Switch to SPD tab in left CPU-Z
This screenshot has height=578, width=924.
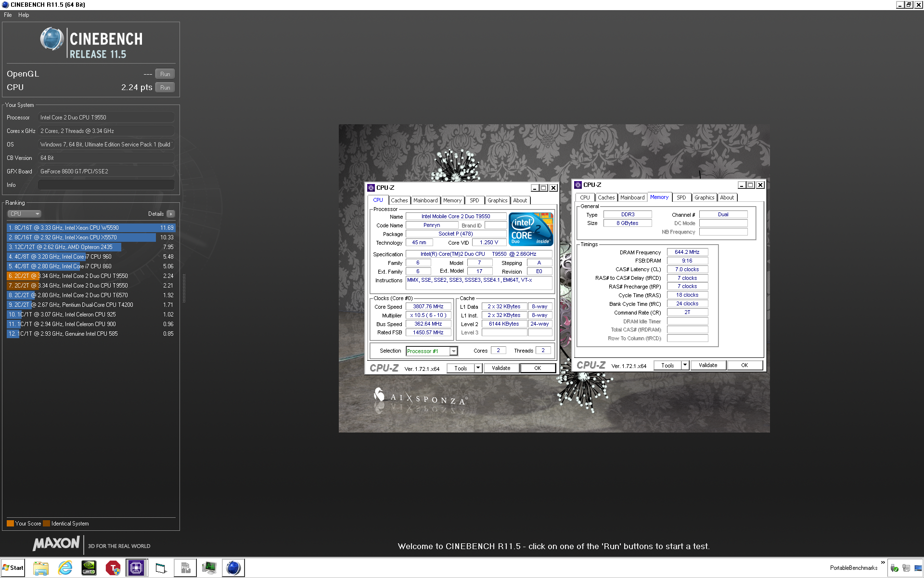tap(475, 200)
